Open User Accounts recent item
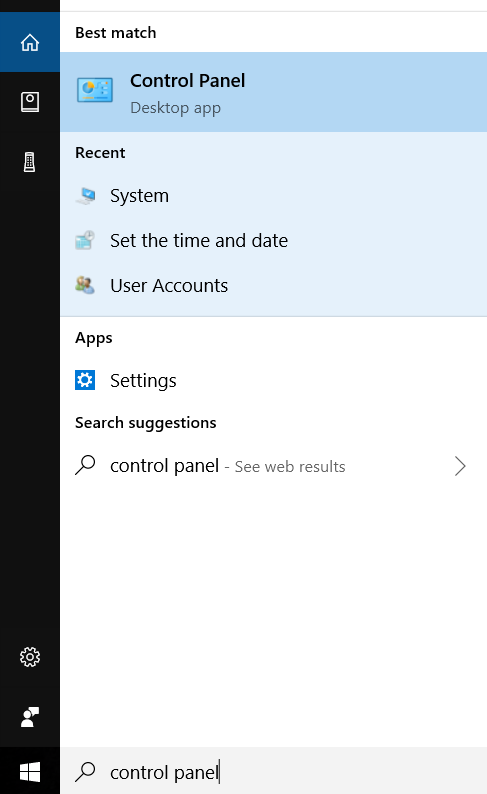This screenshot has width=487, height=794. point(273,285)
